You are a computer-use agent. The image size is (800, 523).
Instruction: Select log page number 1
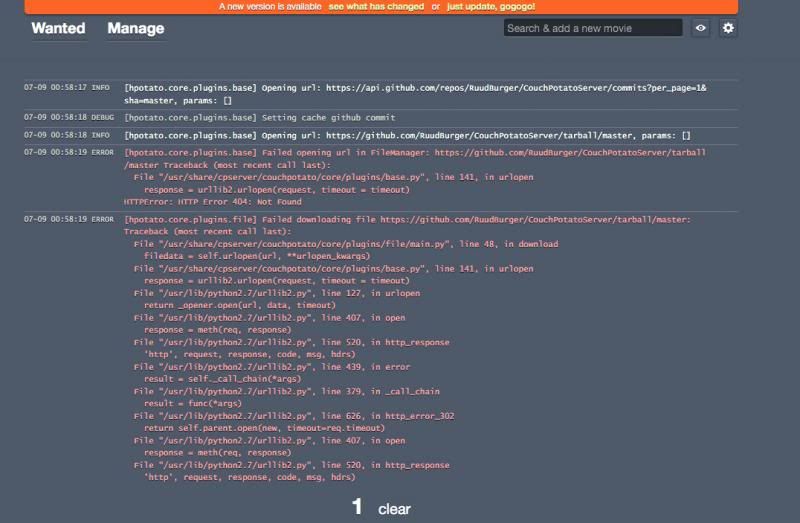(357, 508)
